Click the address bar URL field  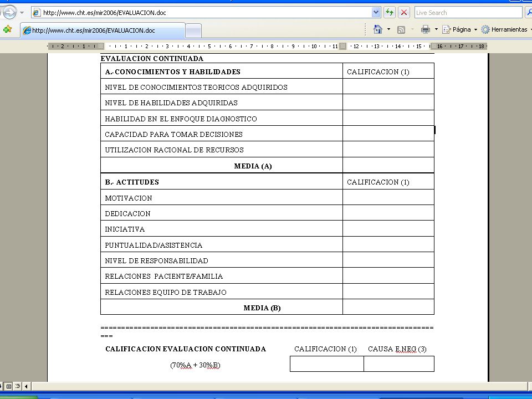tap(206, 13)
